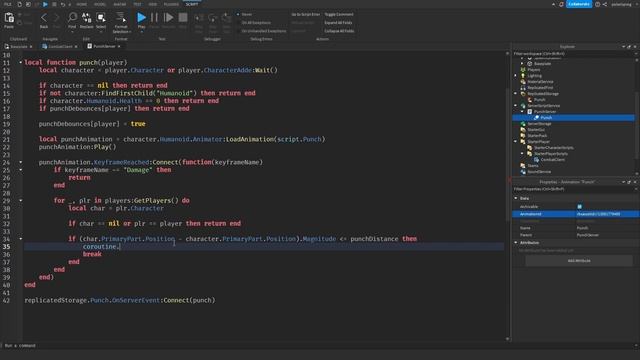
Task: Collapse the PunchServer script node
Action: pos(522,111)
